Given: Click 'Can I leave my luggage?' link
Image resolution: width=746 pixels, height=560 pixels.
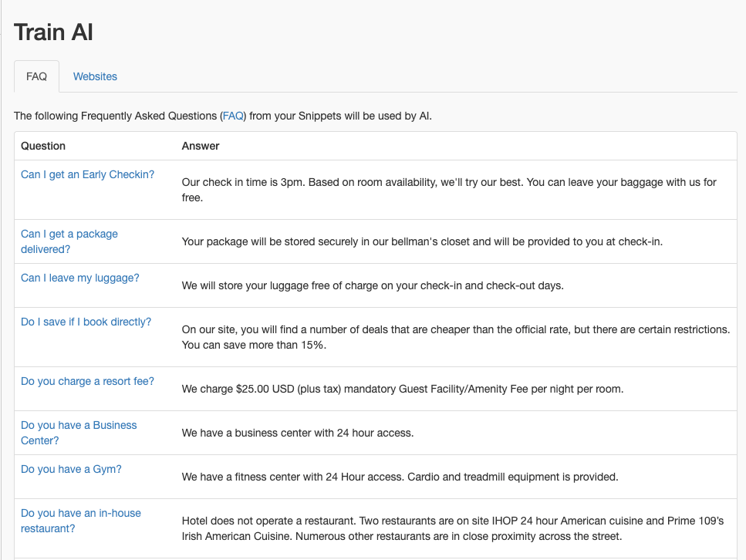Looking at the screenshot, I should pyautogui.click(x=79, y=278).
